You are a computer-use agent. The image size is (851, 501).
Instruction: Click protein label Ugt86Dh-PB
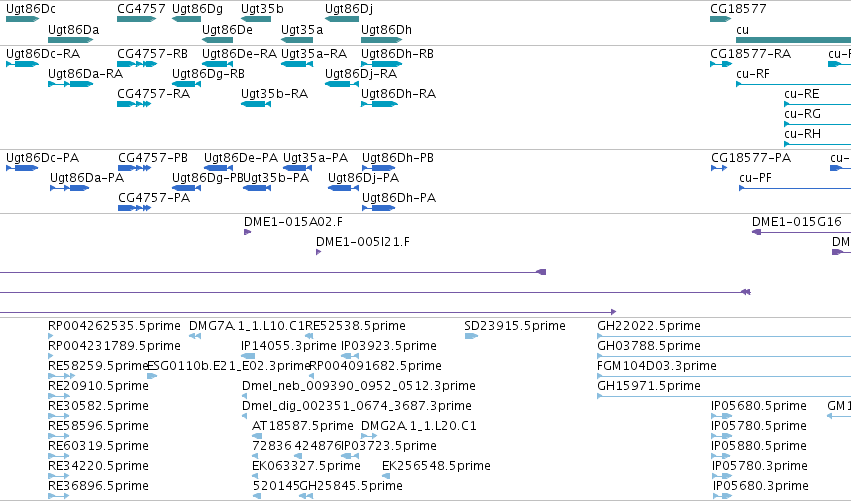point(398,158)
